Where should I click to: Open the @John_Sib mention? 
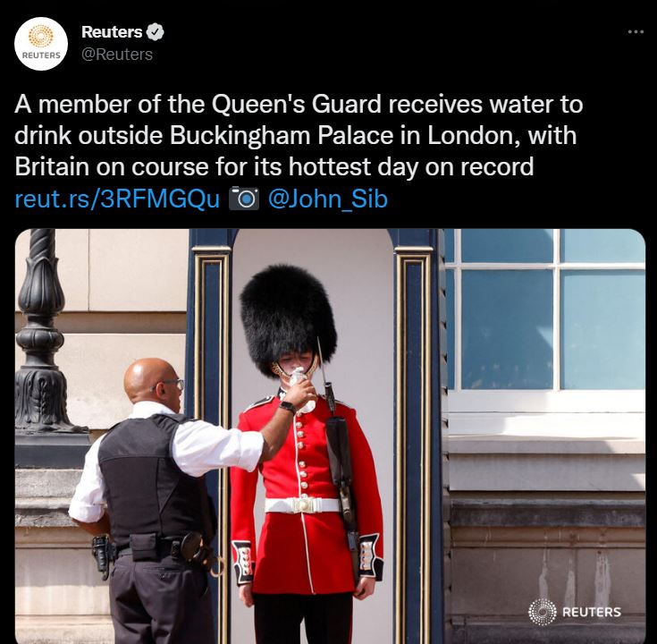[328, 199]
